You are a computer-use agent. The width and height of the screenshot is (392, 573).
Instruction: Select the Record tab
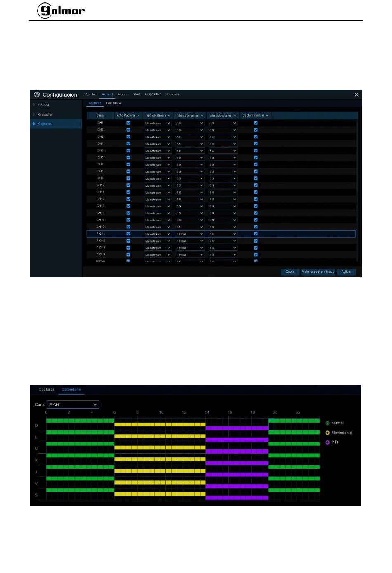[107, 95]
